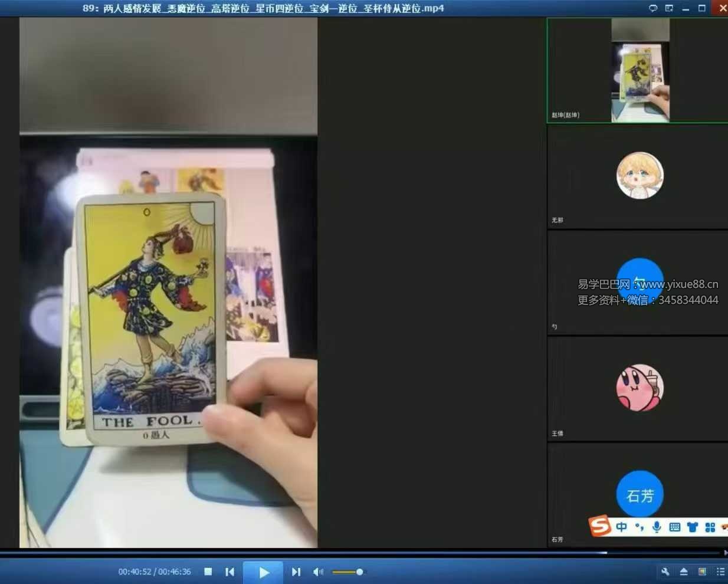Toggle the mini-window mode icon
Screen dimensions: 728x584
tap(702, 572)
